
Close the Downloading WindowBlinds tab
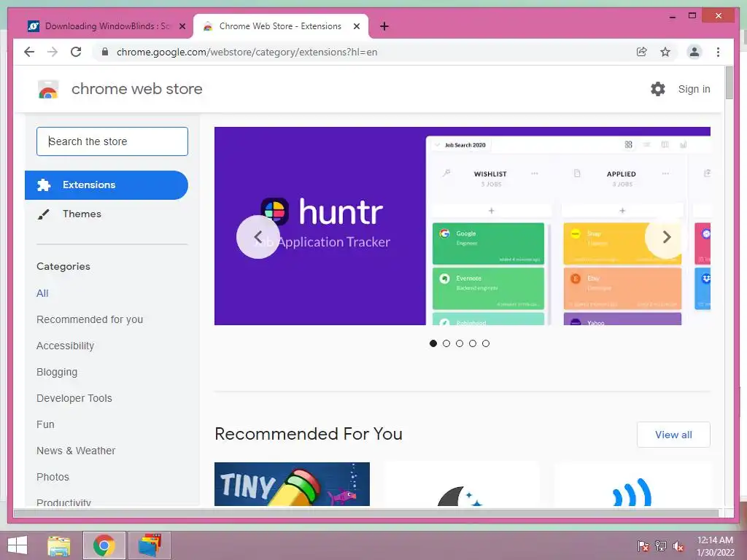point(182,26)
